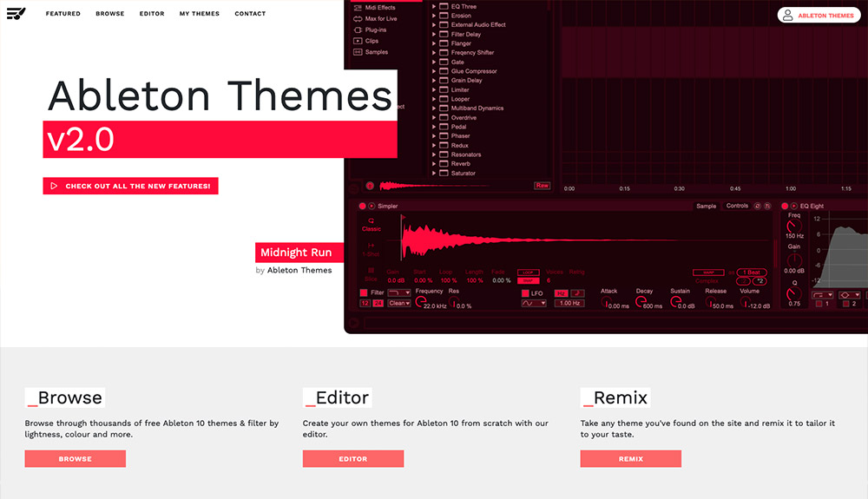Open the Featured menu item
This screenshot has height=499, width=868.
click(63, 13)
